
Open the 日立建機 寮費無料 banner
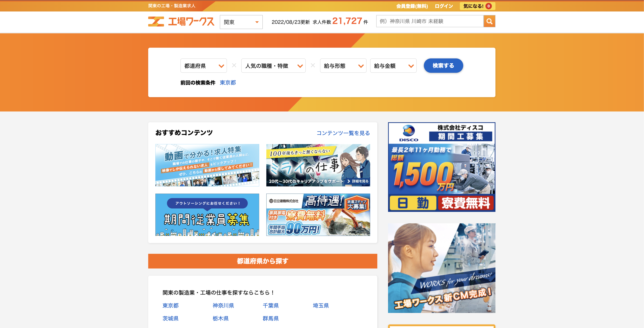[318, 215]
